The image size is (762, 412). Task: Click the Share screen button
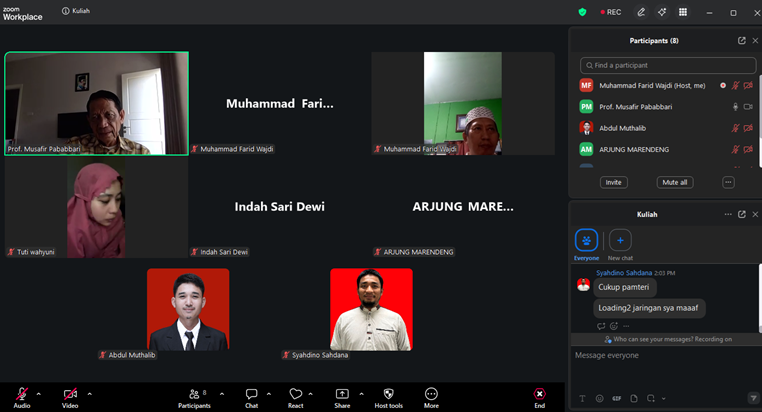tap(342, 398)
